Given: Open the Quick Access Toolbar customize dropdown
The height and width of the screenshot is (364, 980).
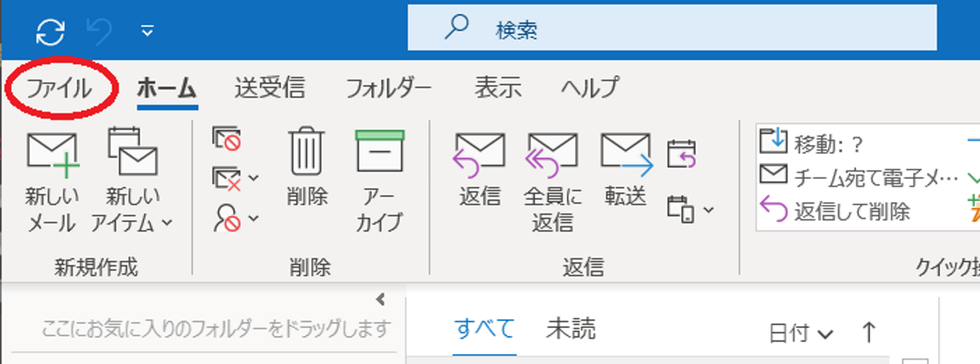Looking at the screenshot, I should tap(147, 31).
